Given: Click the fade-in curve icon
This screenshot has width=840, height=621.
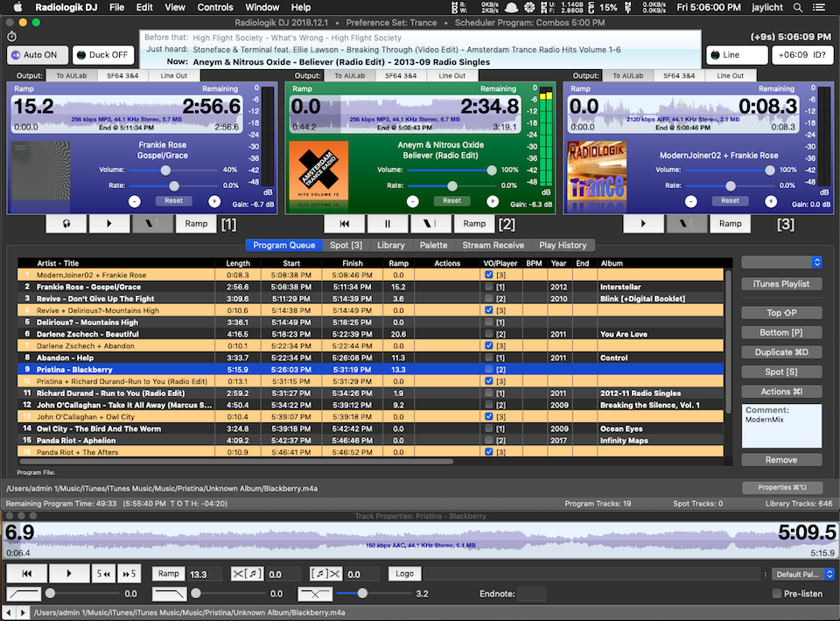Looking at the screenshot, I should (24, 594).
